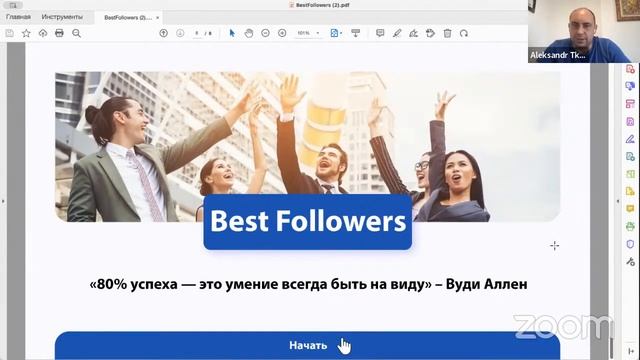The height and width of the screenshot is (360, 640).
Task: Go to the next page arrow
Action: (180, 33)
